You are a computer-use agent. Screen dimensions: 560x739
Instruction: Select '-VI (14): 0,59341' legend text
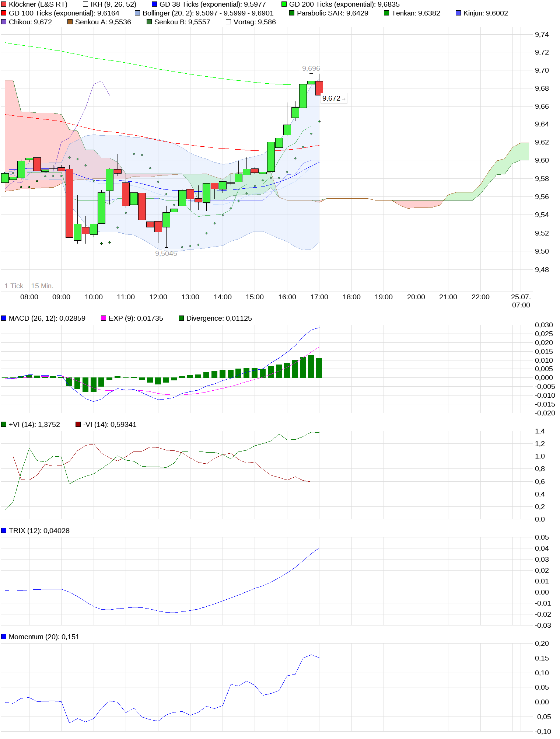110,425
